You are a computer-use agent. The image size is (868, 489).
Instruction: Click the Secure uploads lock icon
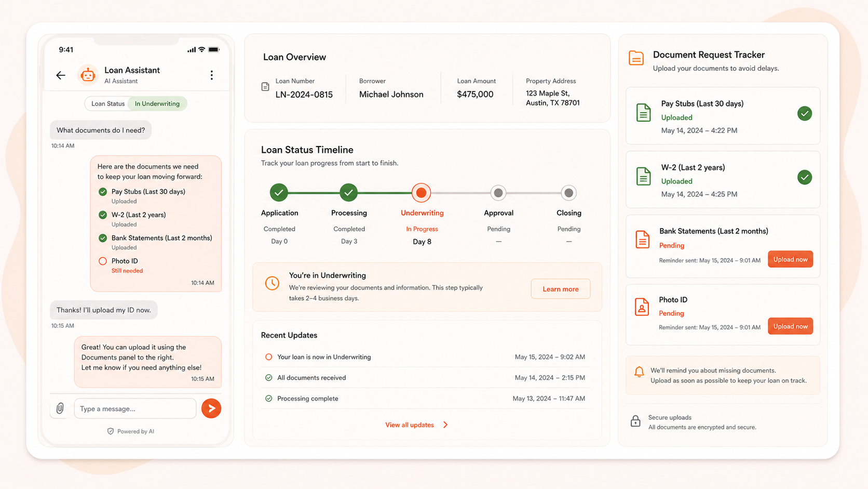tap(635, 421)
